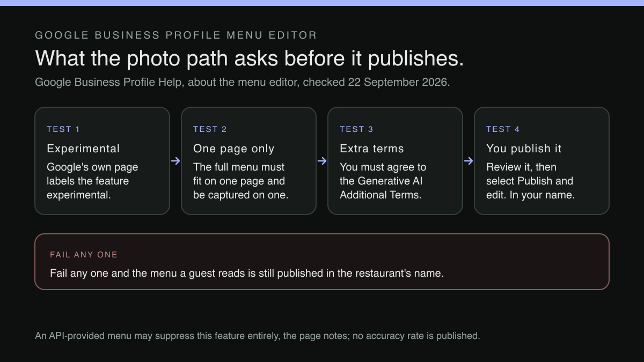
Task: Select the 'Experimental' card heading
Action: (x=83, y=149)
